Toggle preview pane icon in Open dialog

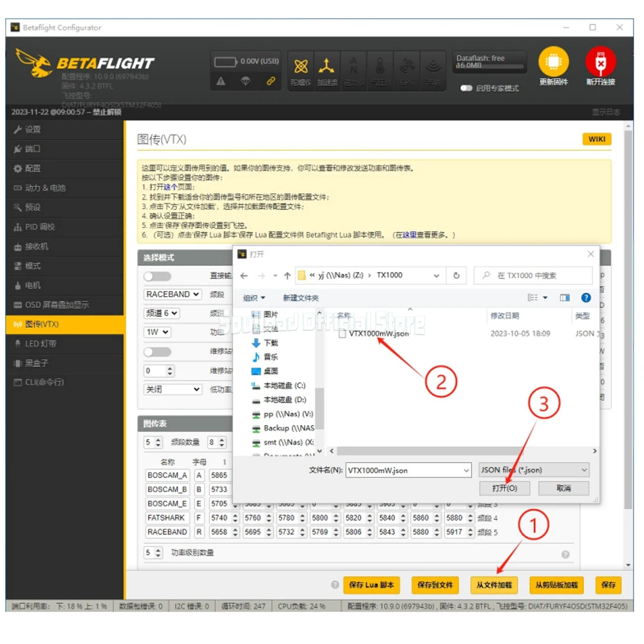pyautogui.click(x=565, y=298)
